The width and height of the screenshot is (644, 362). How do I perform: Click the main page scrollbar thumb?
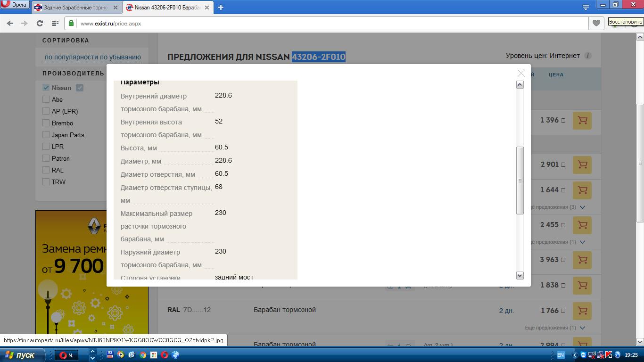tap(640, 163)
